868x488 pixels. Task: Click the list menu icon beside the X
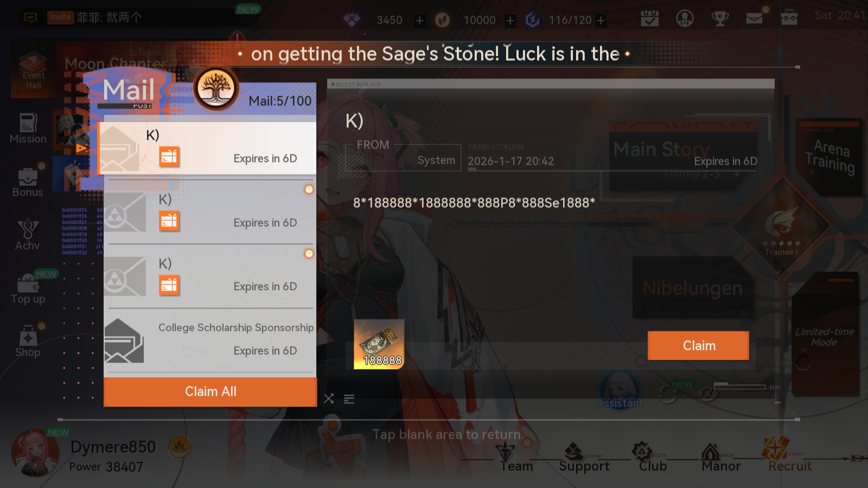click(349, 399)
